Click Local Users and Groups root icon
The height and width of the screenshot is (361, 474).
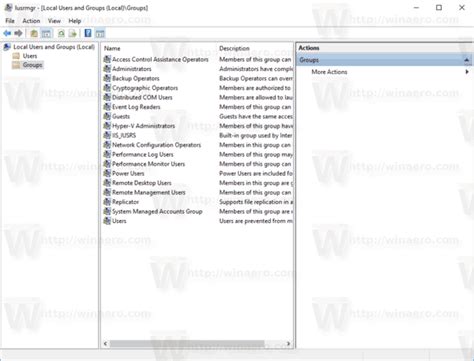7,47
